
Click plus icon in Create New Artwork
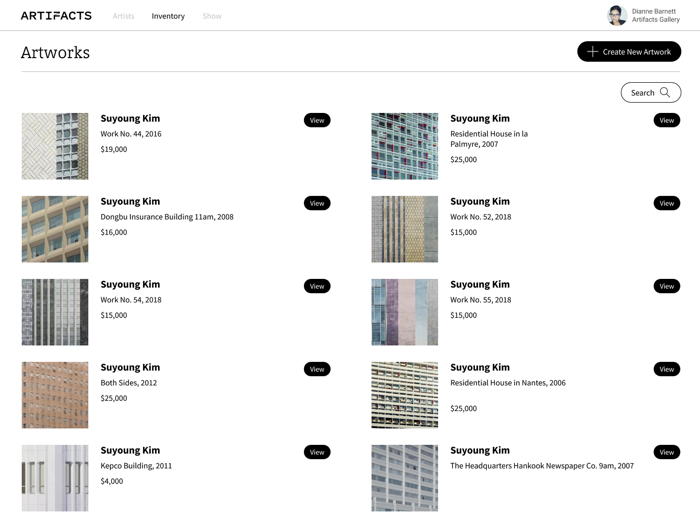(x=592, y=52)
